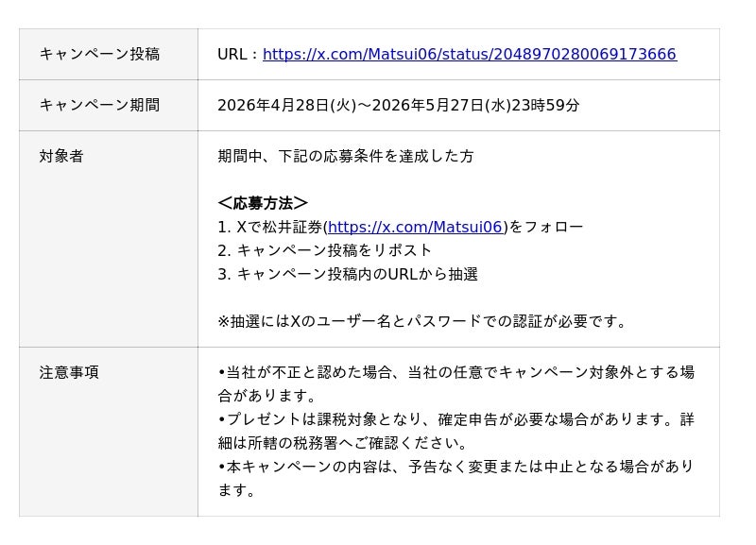The image size is (756, 545).
Task: Click step 2 キャンペーン投稿をリポスト
Action: tap(324, 250)
